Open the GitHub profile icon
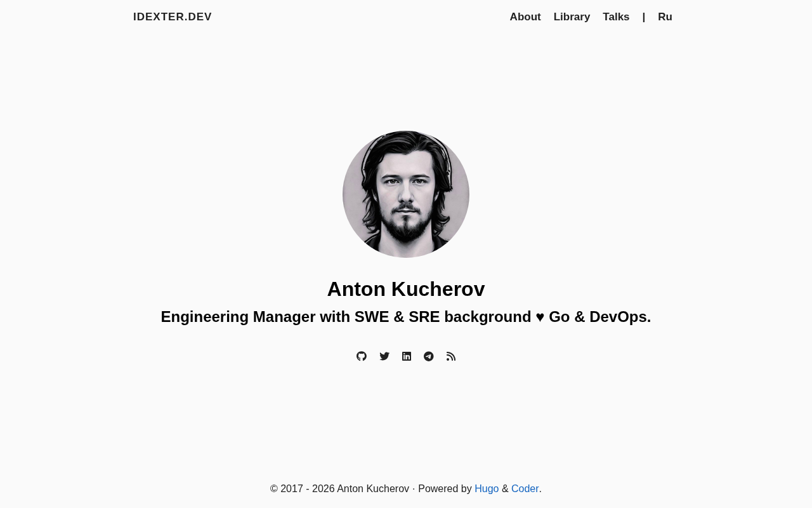 point(362,356)
